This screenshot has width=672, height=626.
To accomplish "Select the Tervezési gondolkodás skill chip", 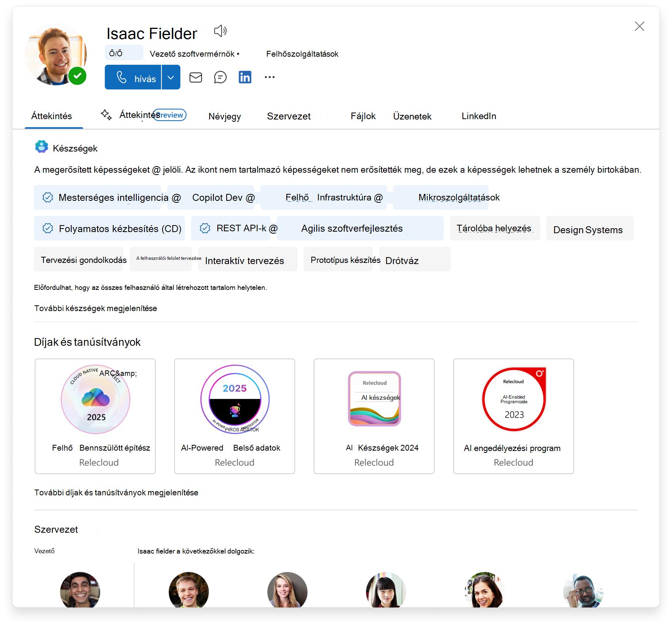I will click(79, 259).
